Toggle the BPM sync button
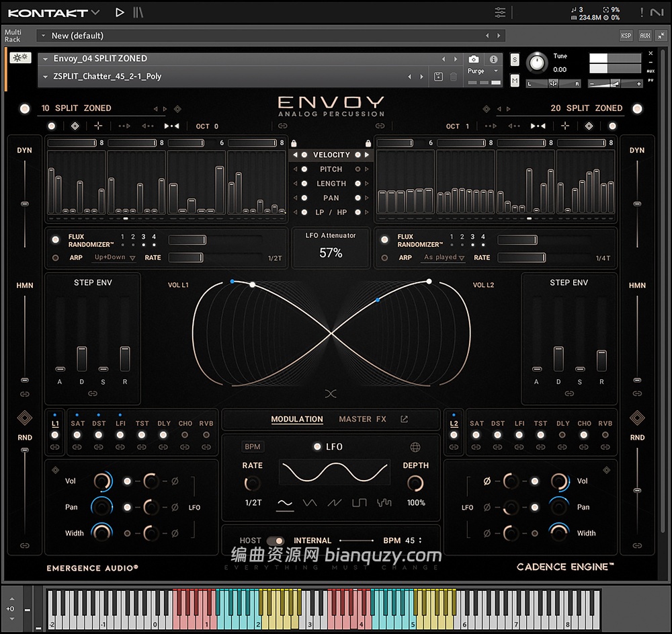672x634 pixels. pyautogui.click(x=253, y=446)
